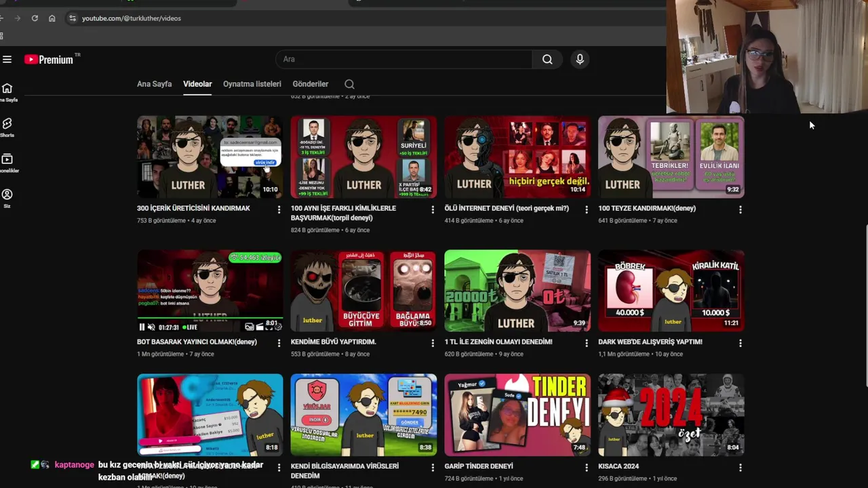Open BOT BASARAK YAYINCI OLMAK title
The image size is (868, 488).
click(197, 342)
